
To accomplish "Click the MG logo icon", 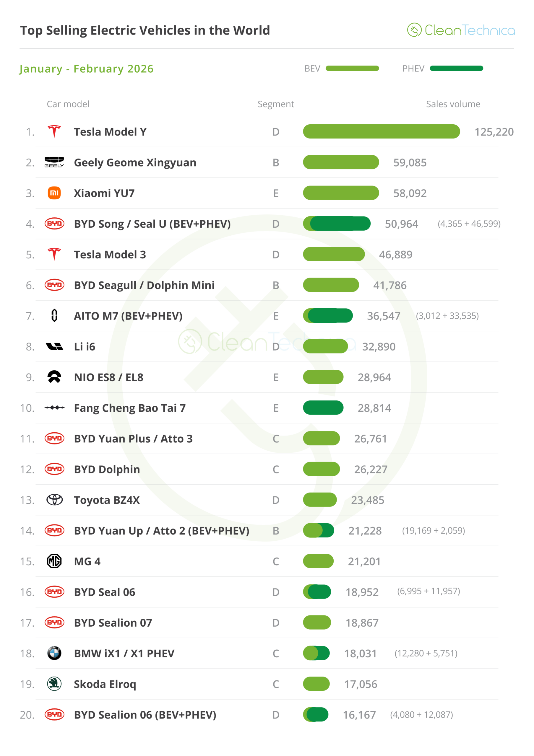I will [54, 561].
